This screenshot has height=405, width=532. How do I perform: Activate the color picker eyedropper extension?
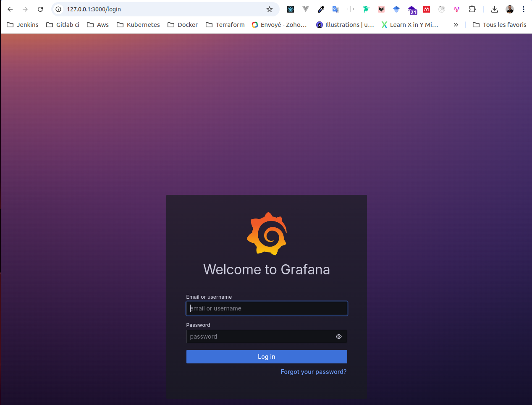[x=321, y=9]
